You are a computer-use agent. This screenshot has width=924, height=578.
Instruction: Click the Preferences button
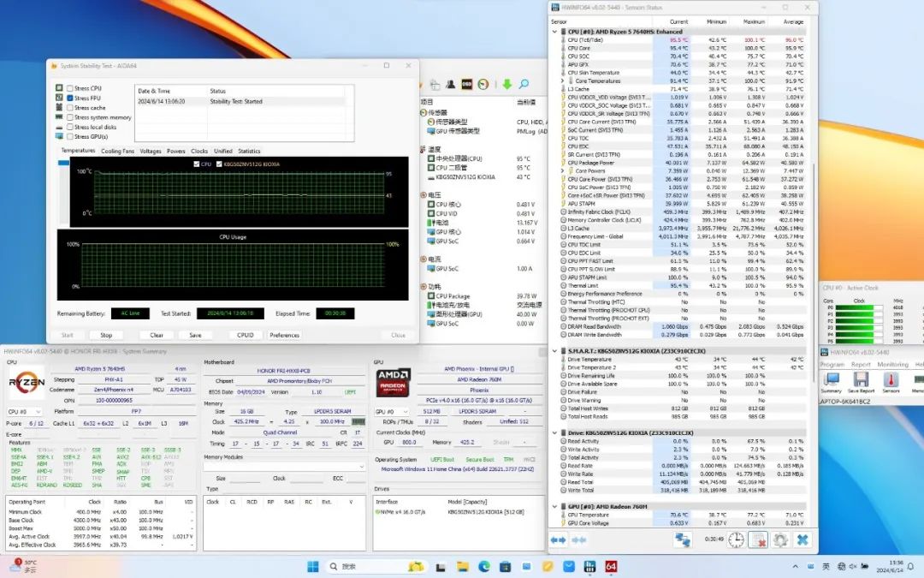click(x=285, y=335)
